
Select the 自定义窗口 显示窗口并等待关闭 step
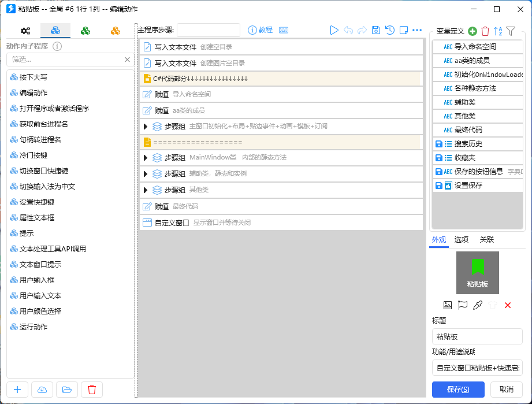[x=281, y=223]
